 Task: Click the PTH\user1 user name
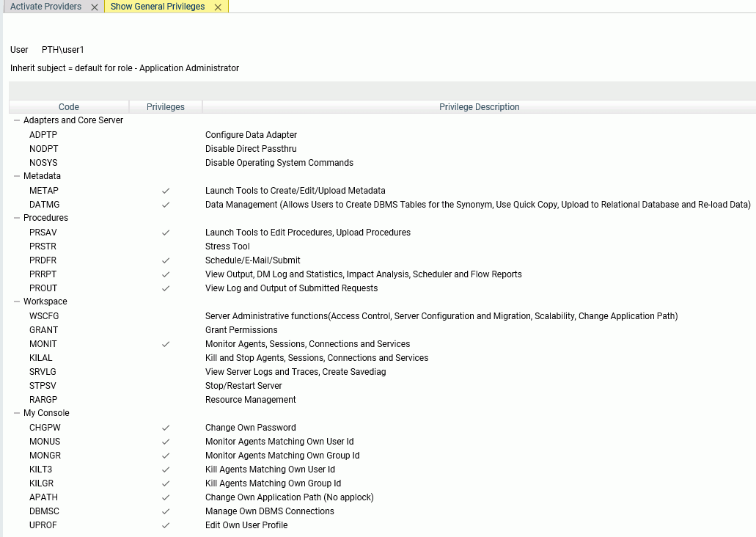pyautogui.click(x=62, y=50)
